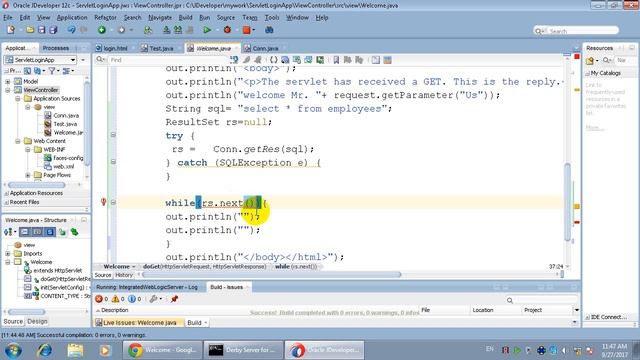Click the editor horizontal scrollbar
This screenshot has width=640, height=360.
pos(271,275)
